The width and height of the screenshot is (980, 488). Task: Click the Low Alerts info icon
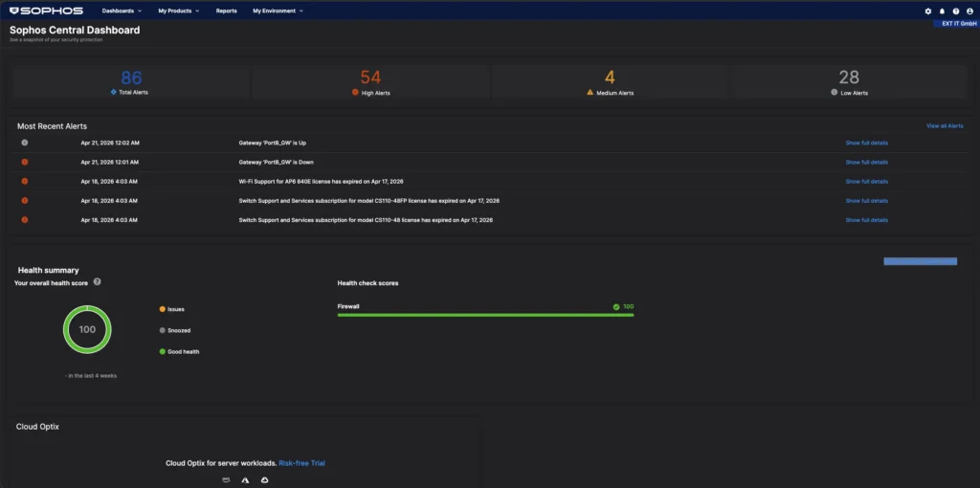tap(834, 92)
